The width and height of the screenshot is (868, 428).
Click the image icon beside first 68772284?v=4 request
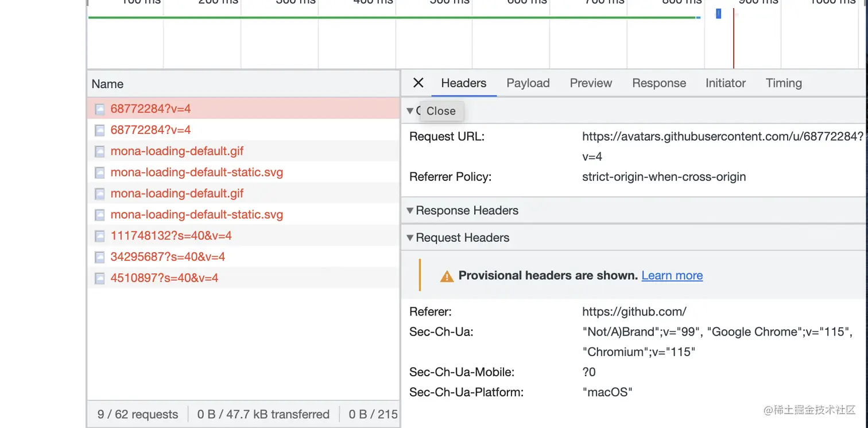point(100,109)
